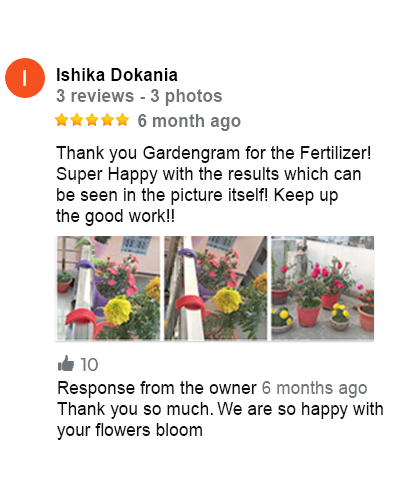Select 'Response from the owner' heading
Image resolution: width=400 pixels, height=500 pixels.
click(x=157, y=388)
